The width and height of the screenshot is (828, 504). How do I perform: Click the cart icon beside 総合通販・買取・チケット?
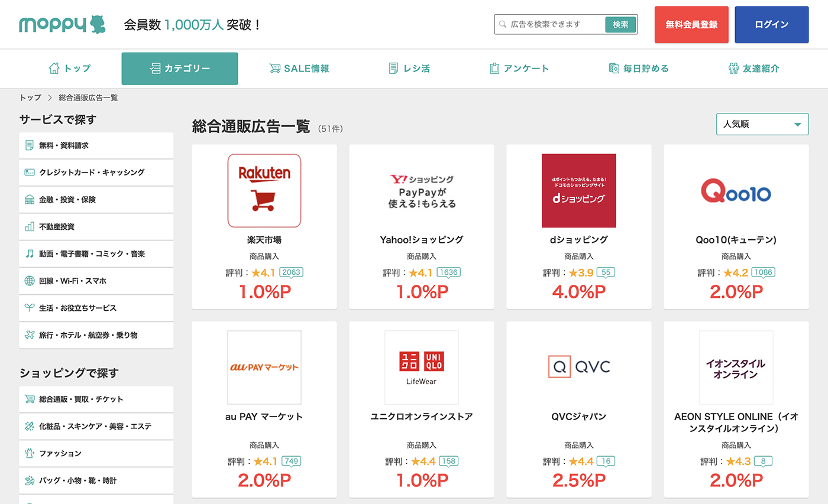(30, 399)
